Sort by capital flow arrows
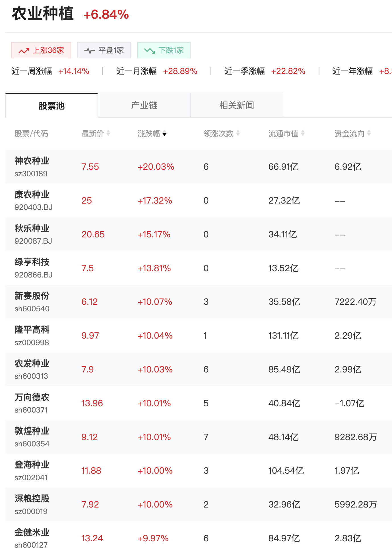The width and height of the screenshot is (392, 555). click(369, 133)
